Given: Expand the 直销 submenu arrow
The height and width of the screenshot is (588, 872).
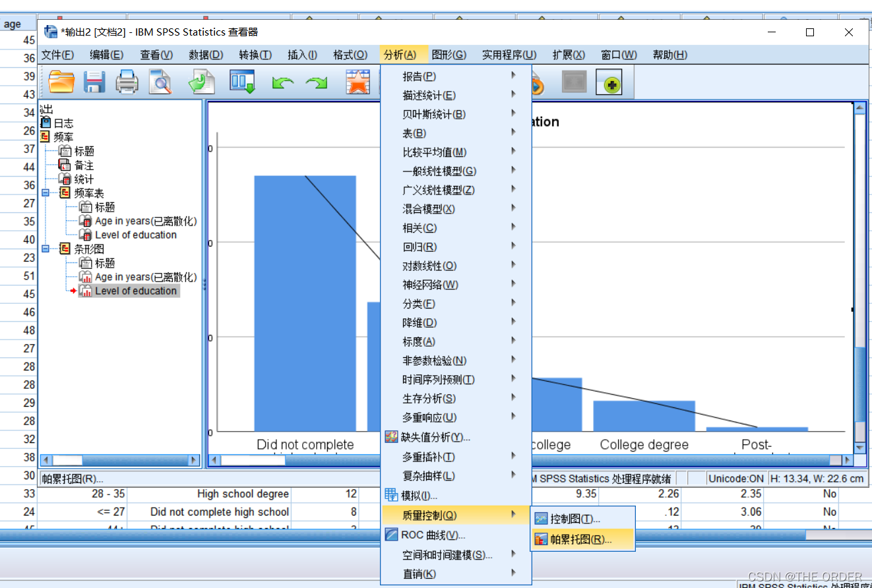Looking at the screenshot, I should click(x=513, y=573).
